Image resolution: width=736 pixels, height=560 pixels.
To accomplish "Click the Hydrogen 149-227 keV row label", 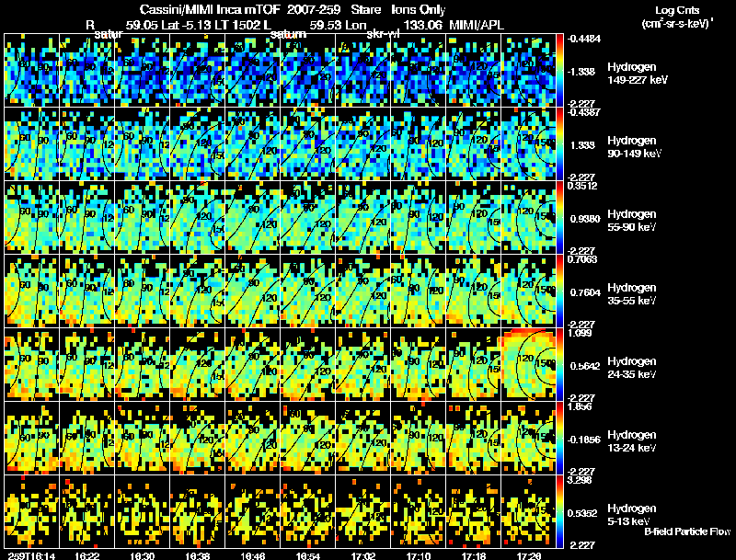I will (x=637, y=74).
